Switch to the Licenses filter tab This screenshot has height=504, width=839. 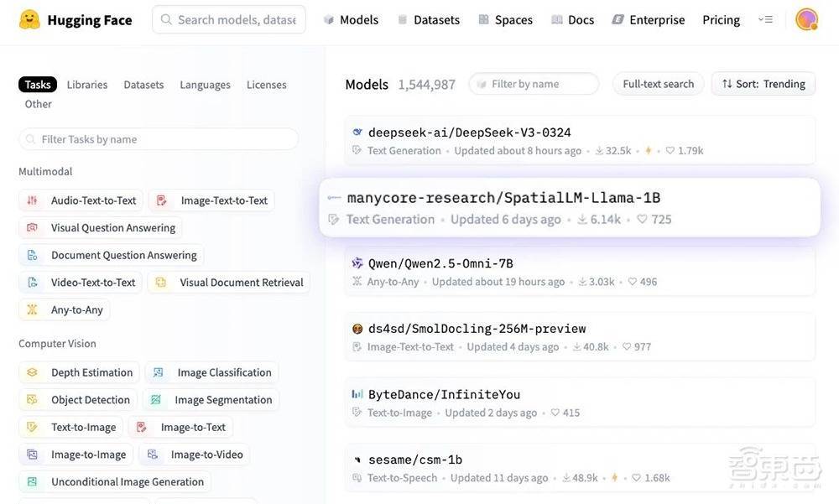pyautogui.click(x=267, y=85)
